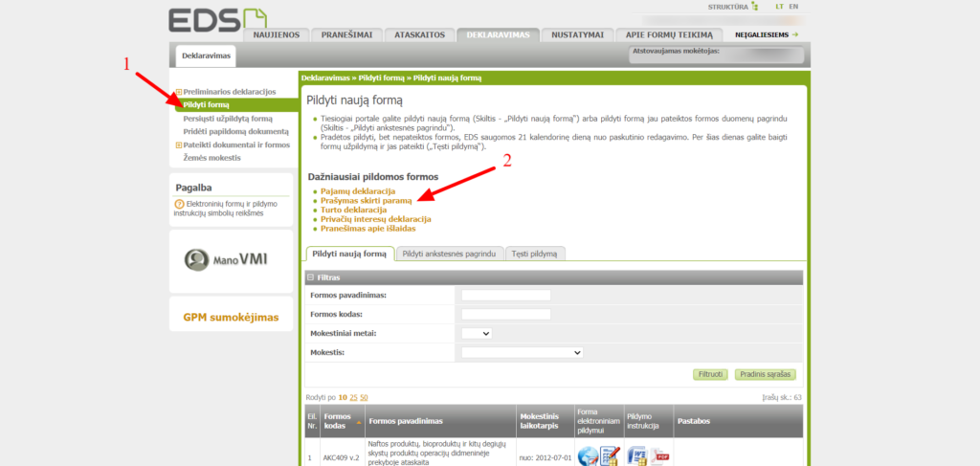
Task: Switch language to EN
Action: tap(793, 7)
